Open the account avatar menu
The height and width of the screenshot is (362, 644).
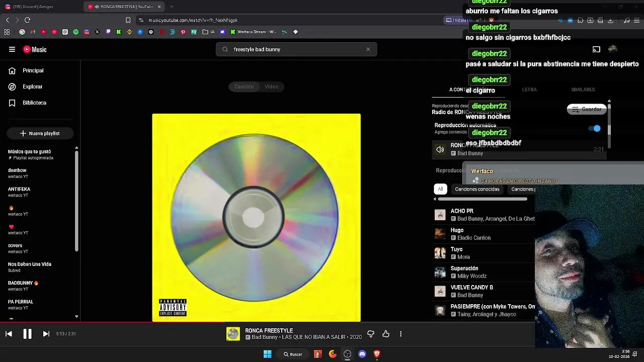[x=612, y=49]
